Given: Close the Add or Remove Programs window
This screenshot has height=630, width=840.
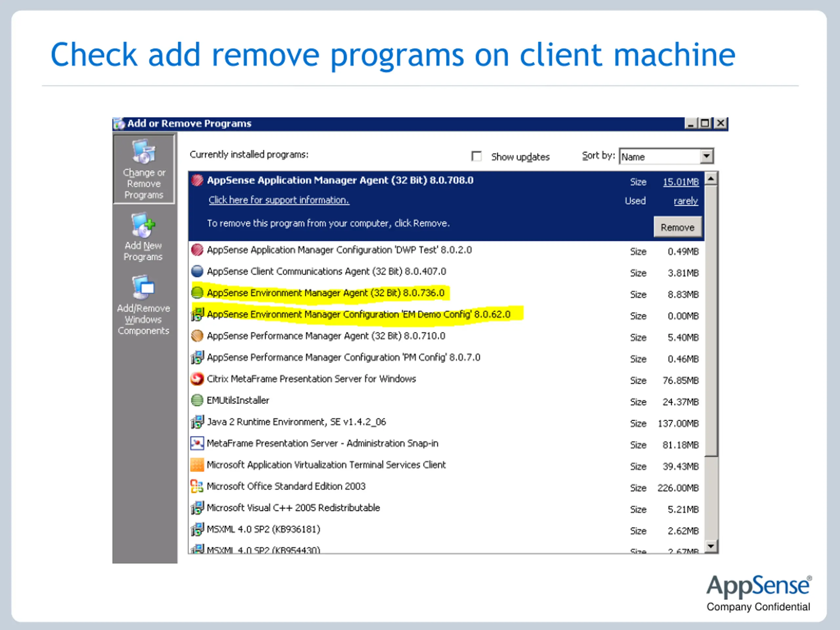Looking at the screenshot, I should [x=720, y=123].
